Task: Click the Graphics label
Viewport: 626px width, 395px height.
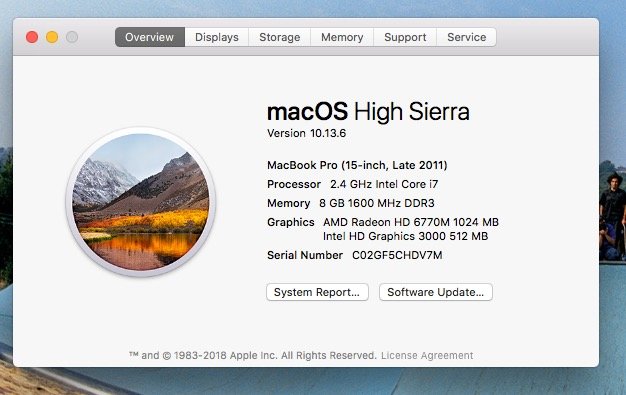Action: pos(291,222)
